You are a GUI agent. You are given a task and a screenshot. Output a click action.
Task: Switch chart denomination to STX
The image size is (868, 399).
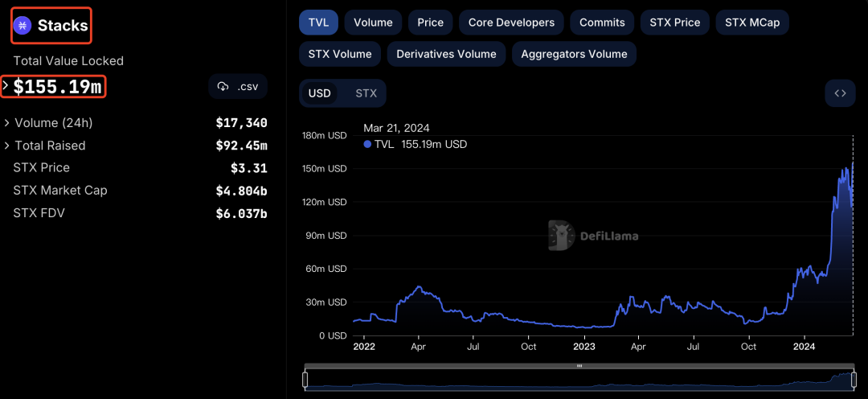(366, 93)
